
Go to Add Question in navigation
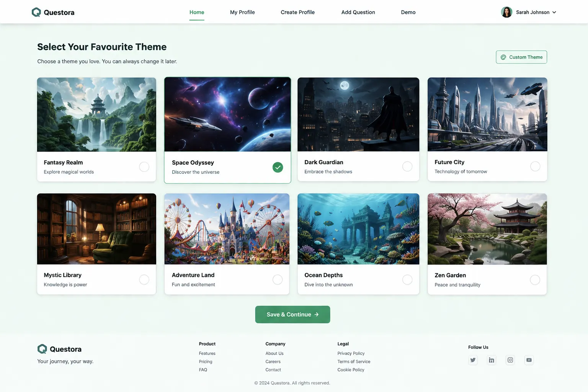(x=358, y=12)
